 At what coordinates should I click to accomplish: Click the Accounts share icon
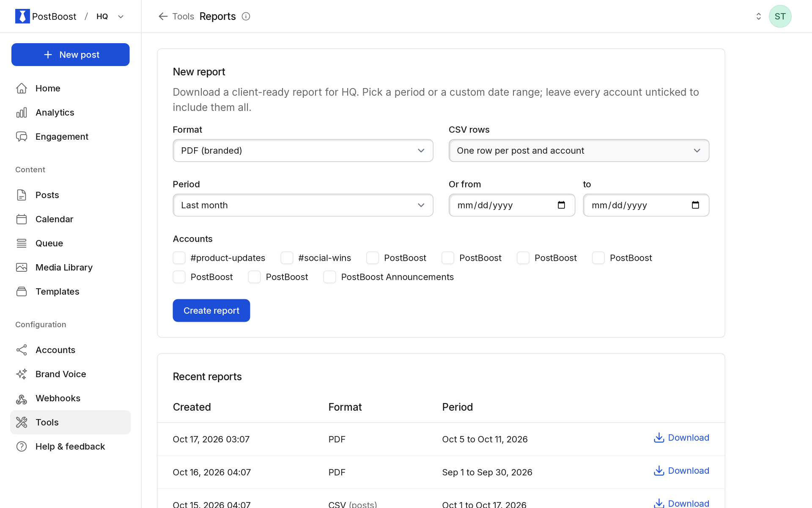click(22, 350)
